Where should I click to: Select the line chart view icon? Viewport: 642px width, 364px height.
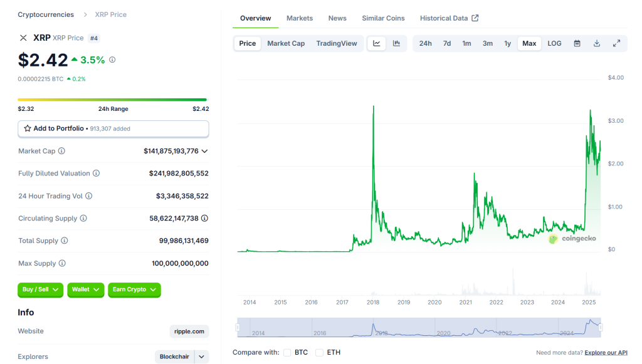377,43
